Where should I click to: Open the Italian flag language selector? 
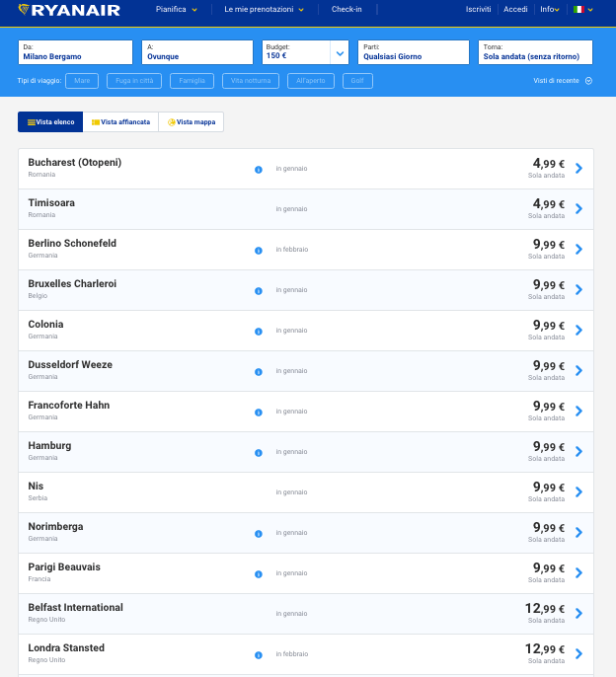pyautogui.click(x=582, y=10)
